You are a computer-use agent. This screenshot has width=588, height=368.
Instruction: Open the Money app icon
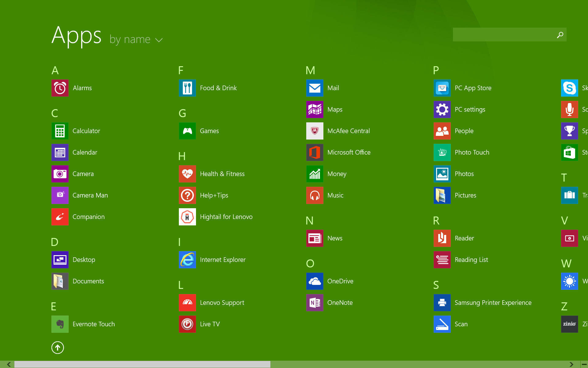click(x=315, y=174)
